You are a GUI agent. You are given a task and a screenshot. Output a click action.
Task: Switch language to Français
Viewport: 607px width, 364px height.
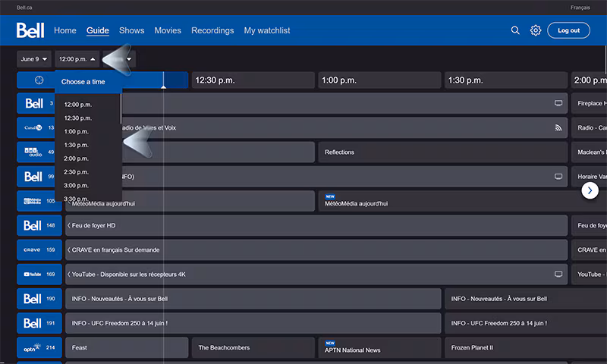[x=580, y=8]
